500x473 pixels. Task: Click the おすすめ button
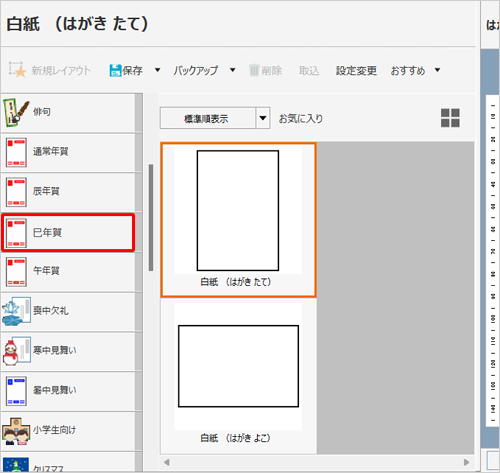coord(408,70)
